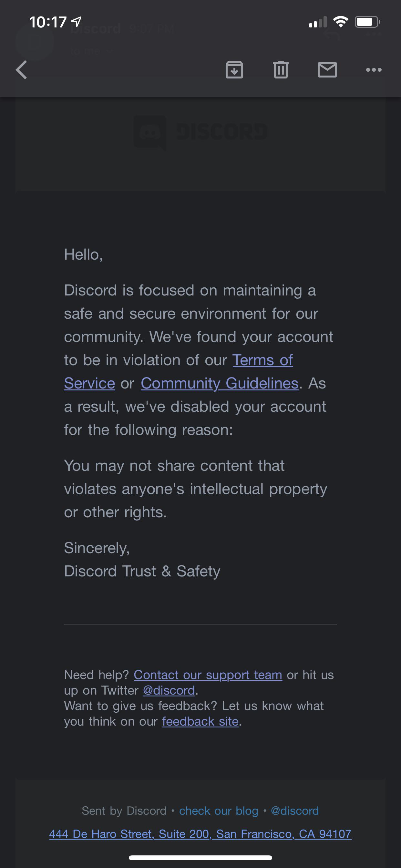The image size is (401, 868).
Task: Tap the cellular signal bars
Action: tap(317, 22)
